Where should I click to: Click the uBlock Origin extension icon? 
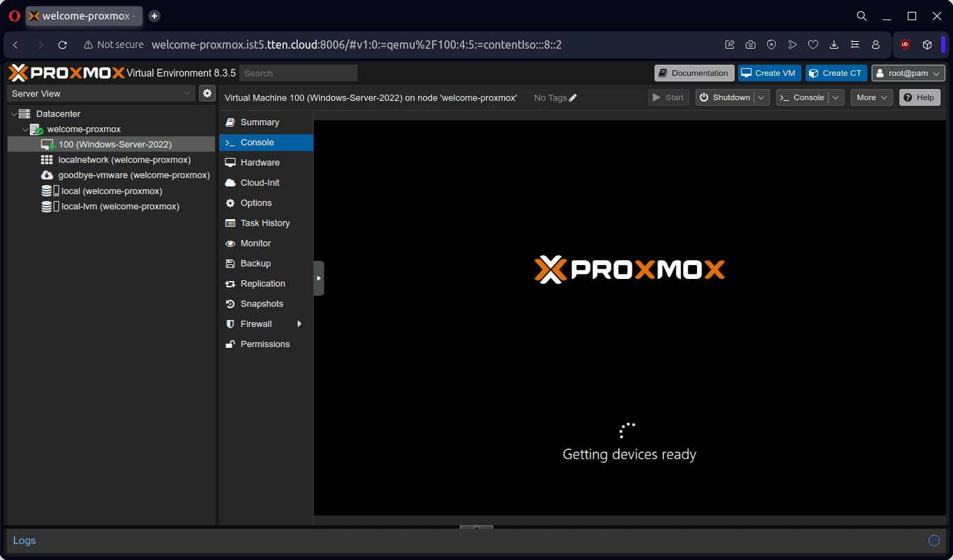click(905, 45)
